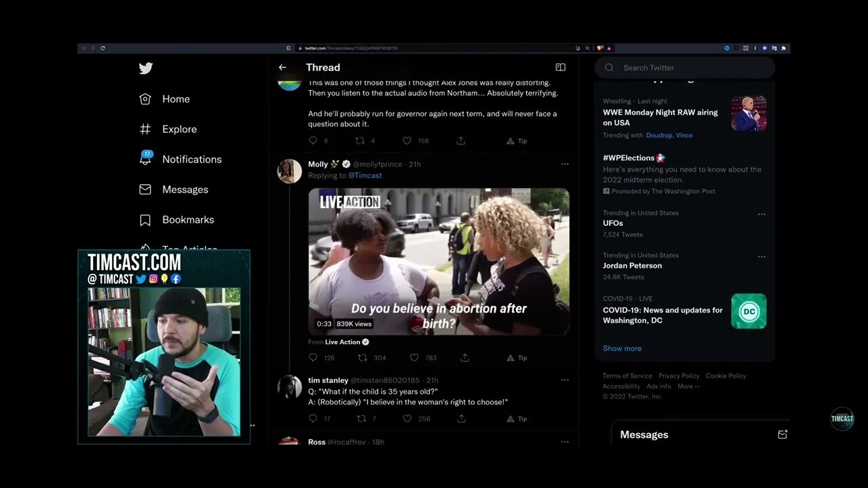This screenshot has height=488, width=868.
Task: Reply to Molly's video tweet
Action: [313, 358]
